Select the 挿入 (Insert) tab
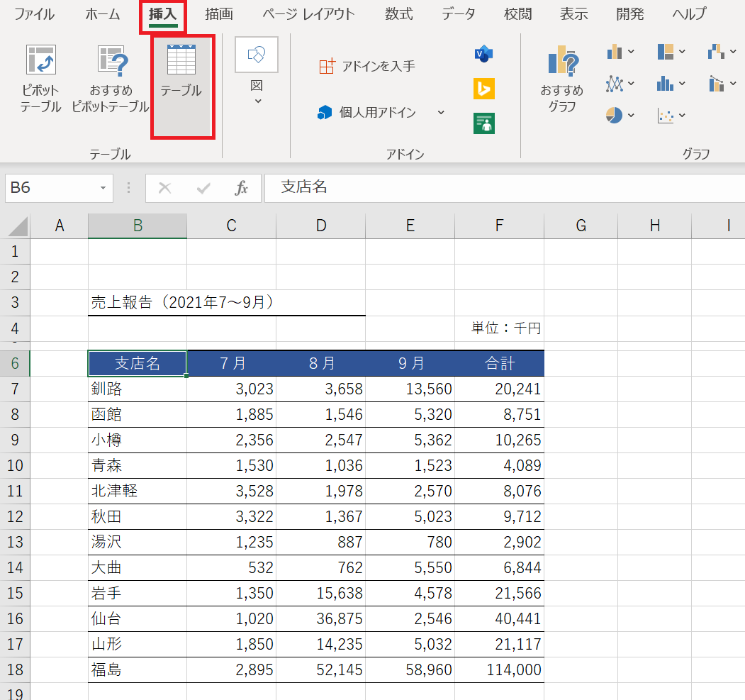Image resolution: width=745 pixels, height=700 pixels. tap(163, 14)
